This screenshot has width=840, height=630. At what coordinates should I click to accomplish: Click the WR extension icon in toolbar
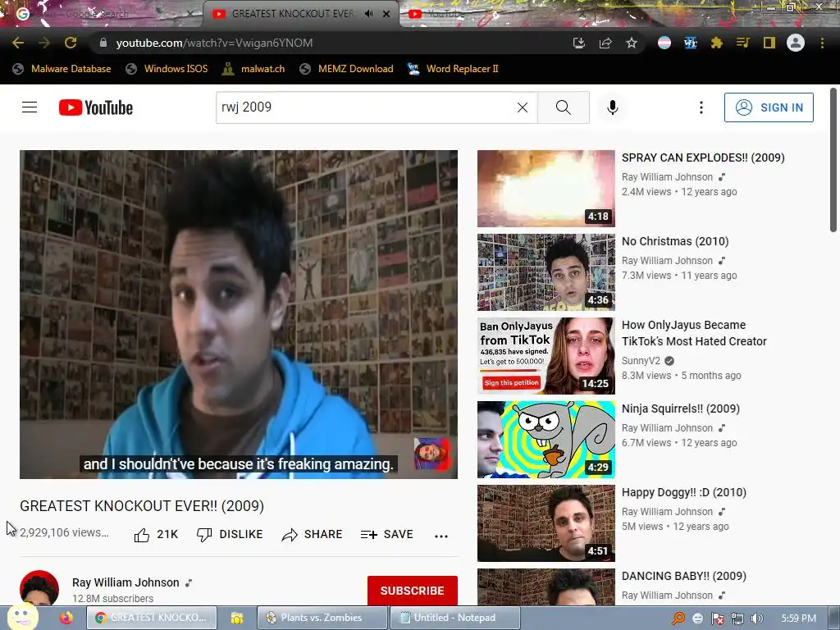691,43
